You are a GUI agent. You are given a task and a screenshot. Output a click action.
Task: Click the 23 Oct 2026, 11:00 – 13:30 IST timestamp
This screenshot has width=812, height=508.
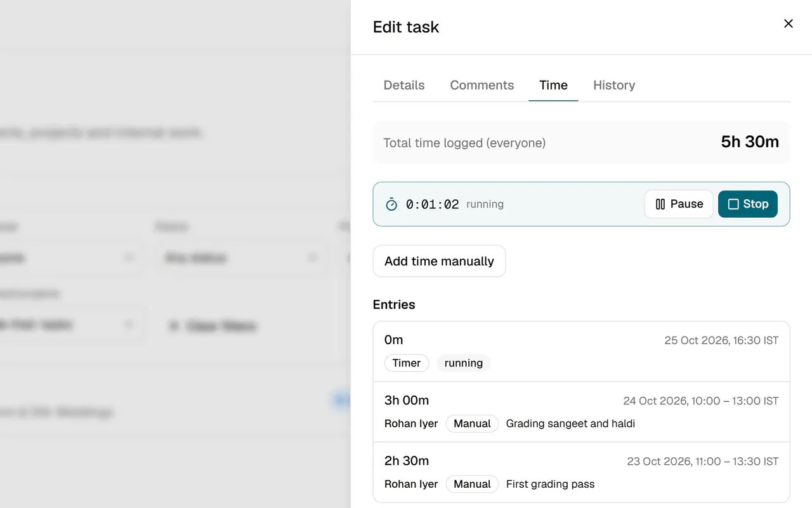pos(703,462)
